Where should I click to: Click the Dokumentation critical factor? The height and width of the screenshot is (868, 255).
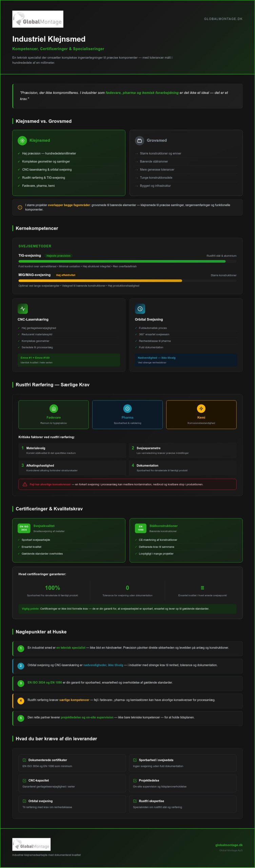coord(182,468)
